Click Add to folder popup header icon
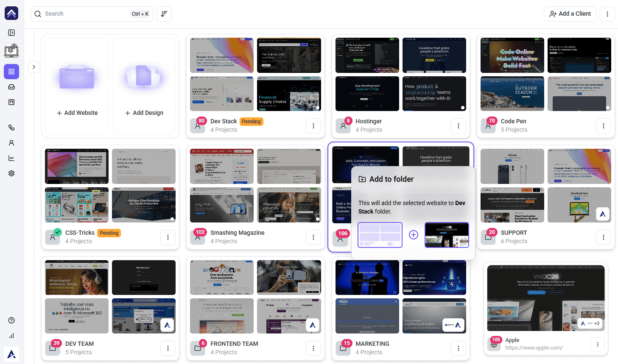618x364 pixels. tap(362, 179)
